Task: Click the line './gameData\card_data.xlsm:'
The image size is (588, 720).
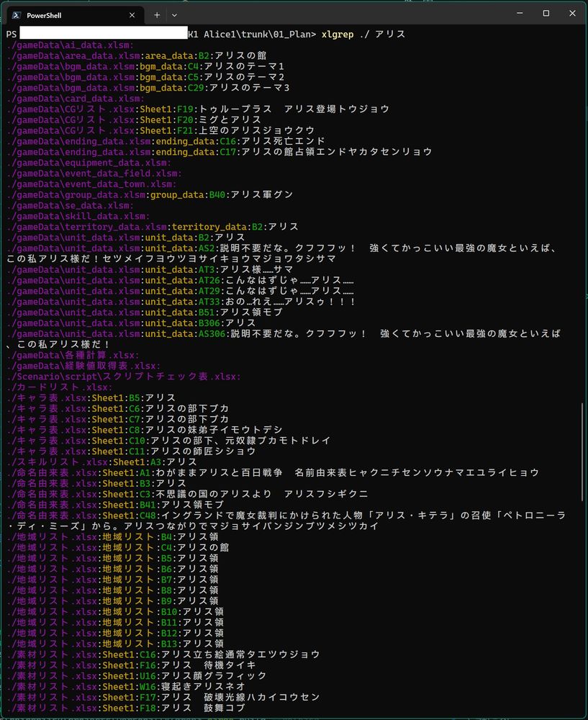Action: coord(76,98)
